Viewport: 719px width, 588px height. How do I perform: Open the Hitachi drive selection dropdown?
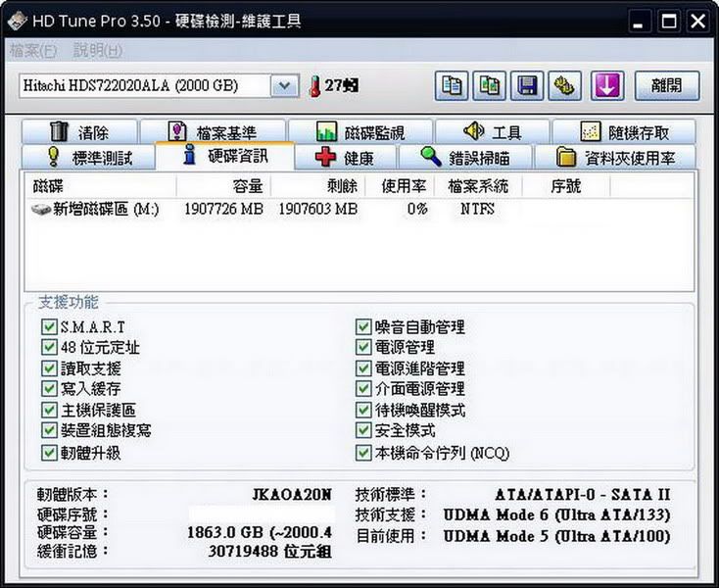[284, 85]
